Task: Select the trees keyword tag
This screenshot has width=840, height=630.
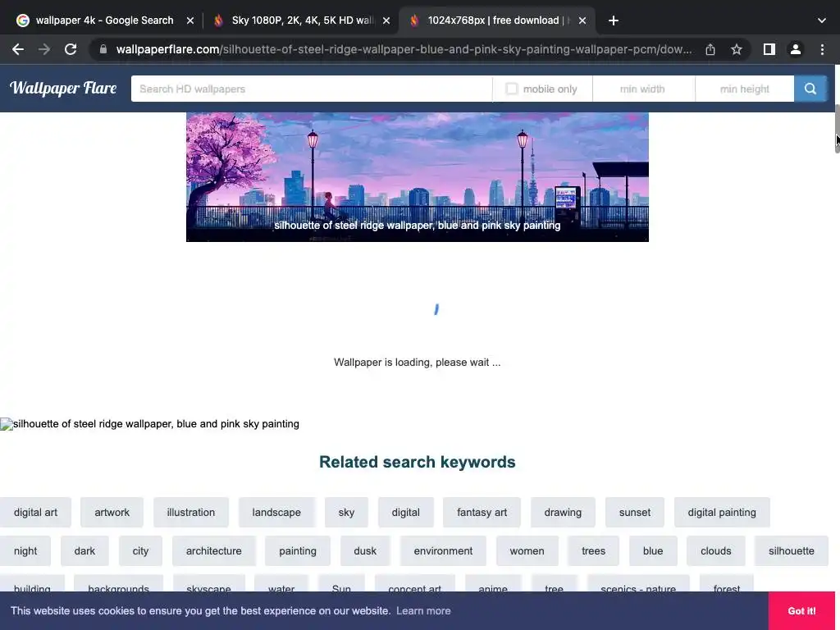Action: tap(594, 550)
